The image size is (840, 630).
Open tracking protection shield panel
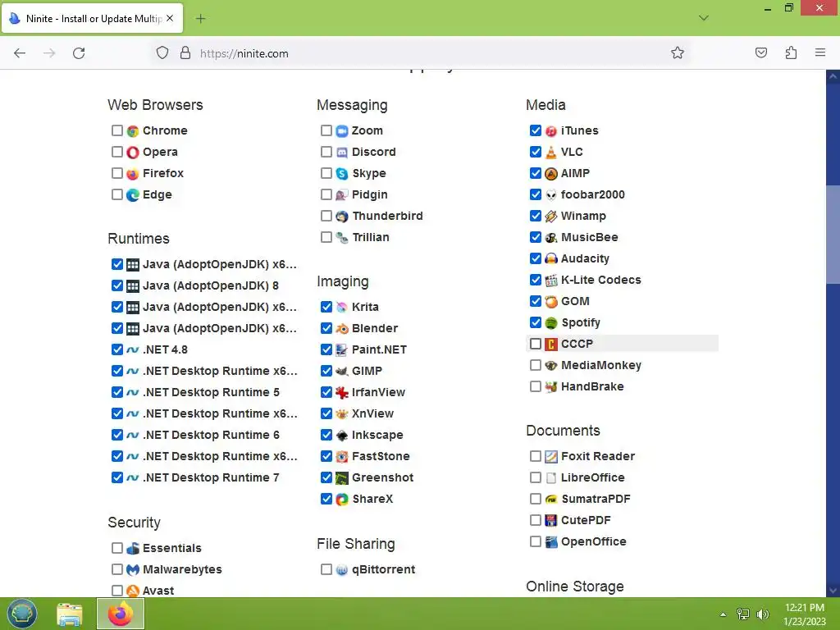pyautogui.click(x=162, y=52)
